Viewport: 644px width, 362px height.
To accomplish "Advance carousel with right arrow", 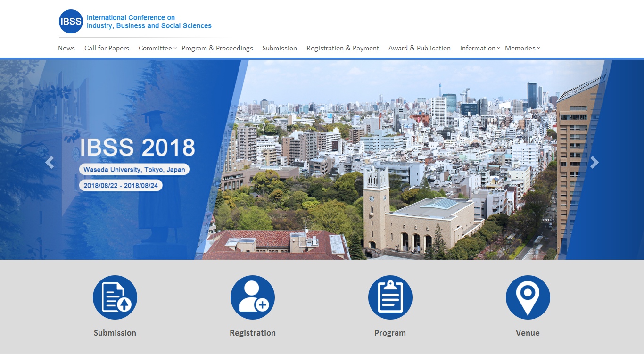I will [594, 162].
